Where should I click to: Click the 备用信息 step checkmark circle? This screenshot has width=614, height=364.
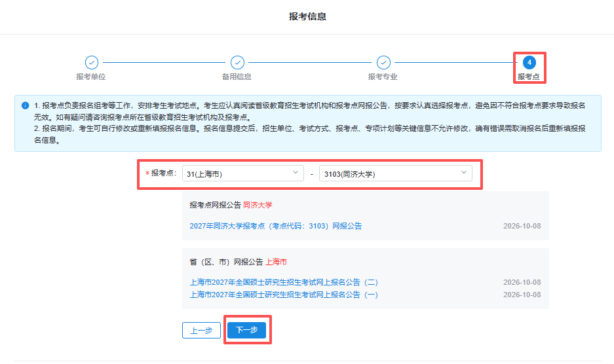(x=237, y=62)
